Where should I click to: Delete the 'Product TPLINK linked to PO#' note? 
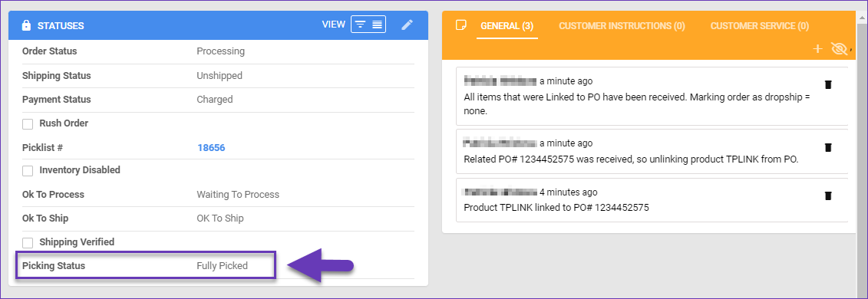(x=828, y=195)
